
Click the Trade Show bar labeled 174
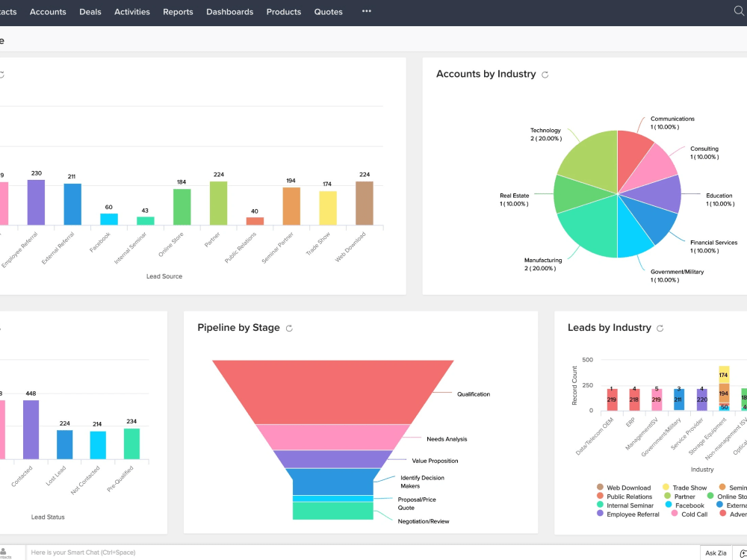(x=328, y=208)
